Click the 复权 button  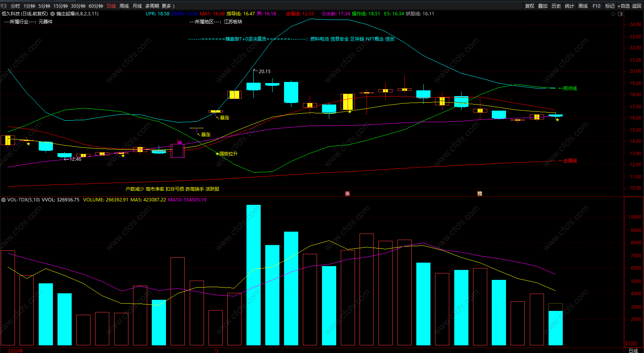click(x=530, y=6)
